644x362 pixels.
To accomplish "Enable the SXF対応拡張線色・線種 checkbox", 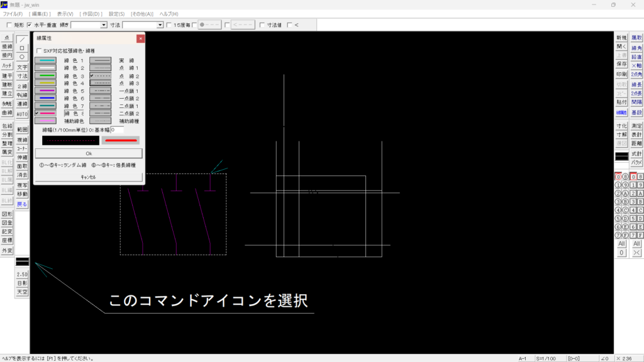I will (x=39, y=50).
